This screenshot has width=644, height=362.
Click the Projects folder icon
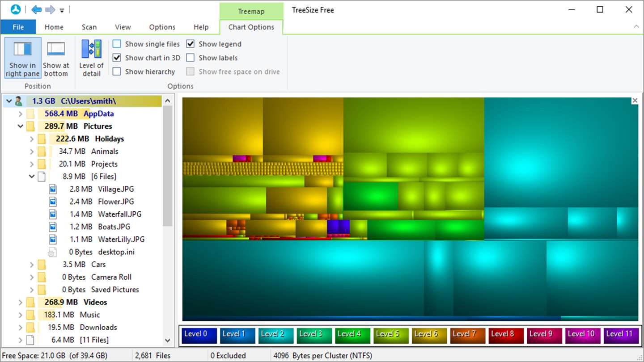(42, 164)
